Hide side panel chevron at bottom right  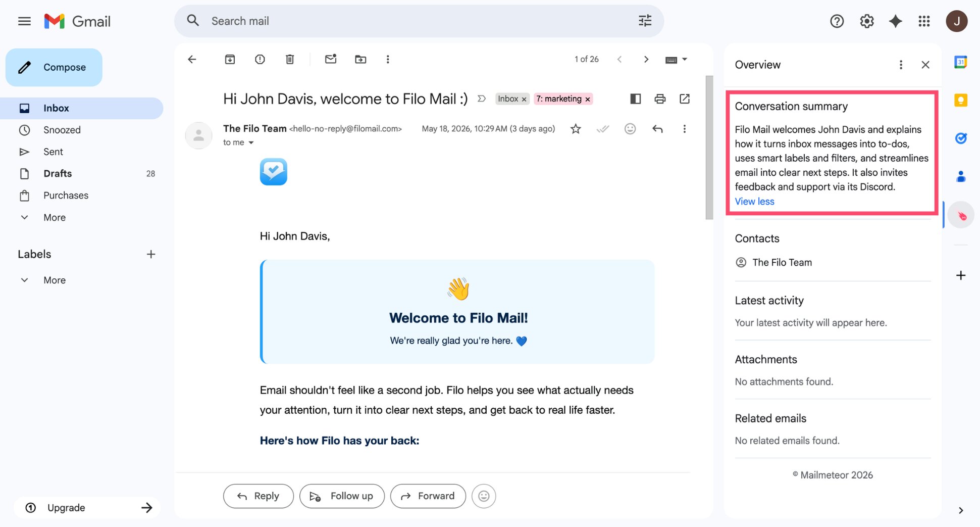(960, 510)
